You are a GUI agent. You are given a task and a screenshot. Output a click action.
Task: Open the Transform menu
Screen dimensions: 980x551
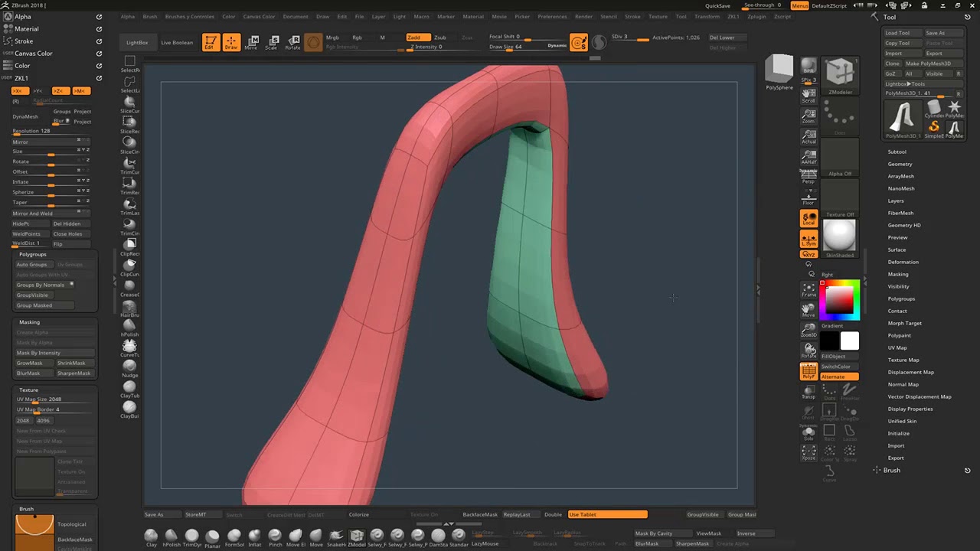pyautogui.click(x=707, y=16)
